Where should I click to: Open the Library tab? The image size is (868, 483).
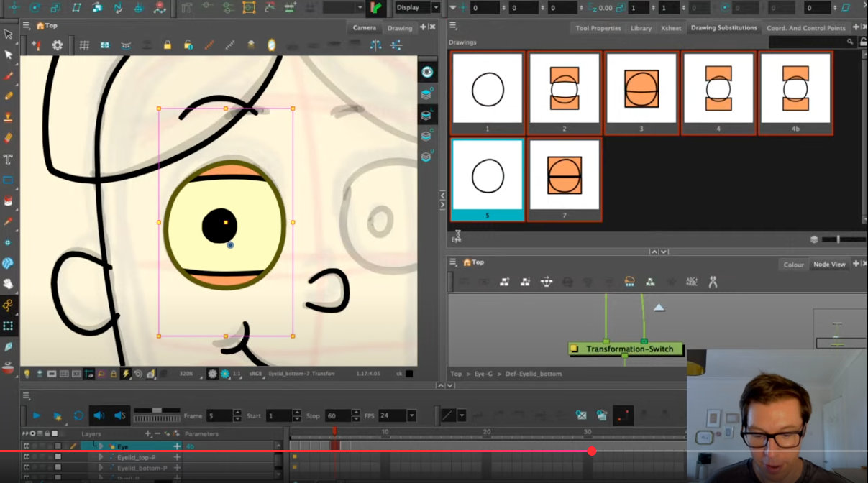[x=640, y=28]
